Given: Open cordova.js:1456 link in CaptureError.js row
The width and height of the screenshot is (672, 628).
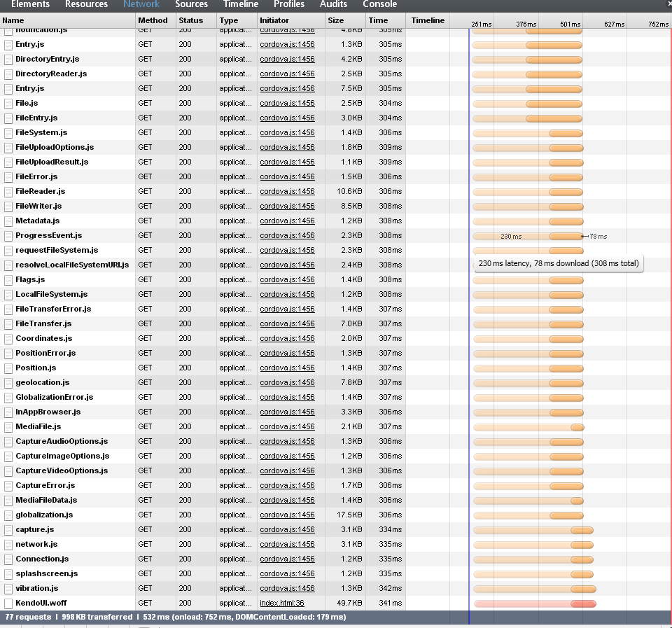Looking at the screenshot, I should coord(287,486).
